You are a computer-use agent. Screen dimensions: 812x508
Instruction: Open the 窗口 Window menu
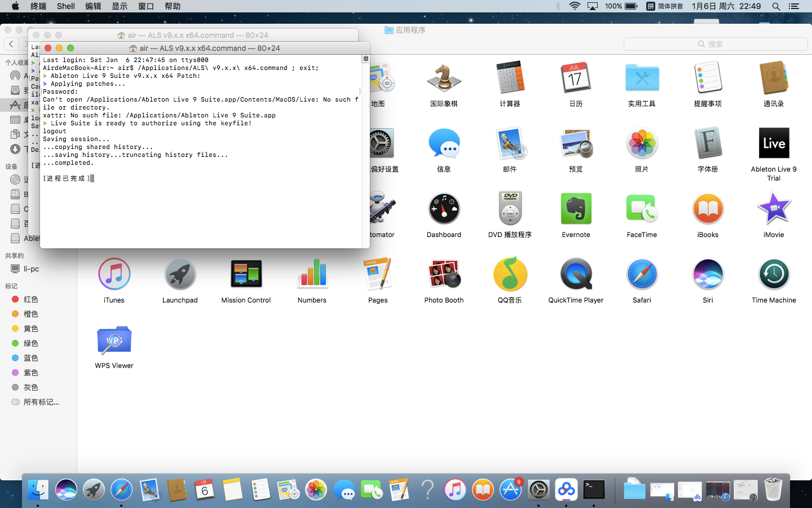click(x=146, y=6)
